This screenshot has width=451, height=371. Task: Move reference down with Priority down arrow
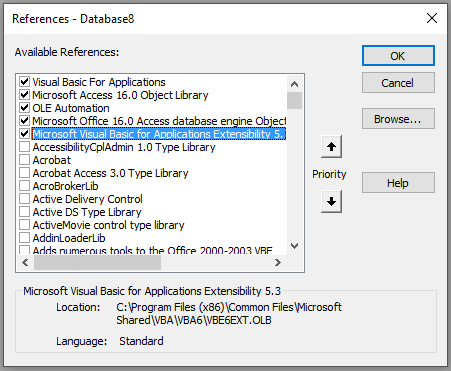tap(331, 201)
